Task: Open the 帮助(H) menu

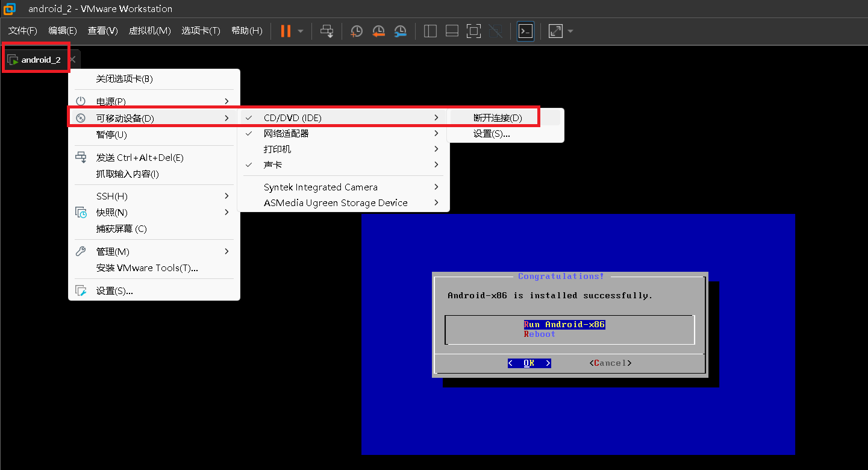Action: 247,31
